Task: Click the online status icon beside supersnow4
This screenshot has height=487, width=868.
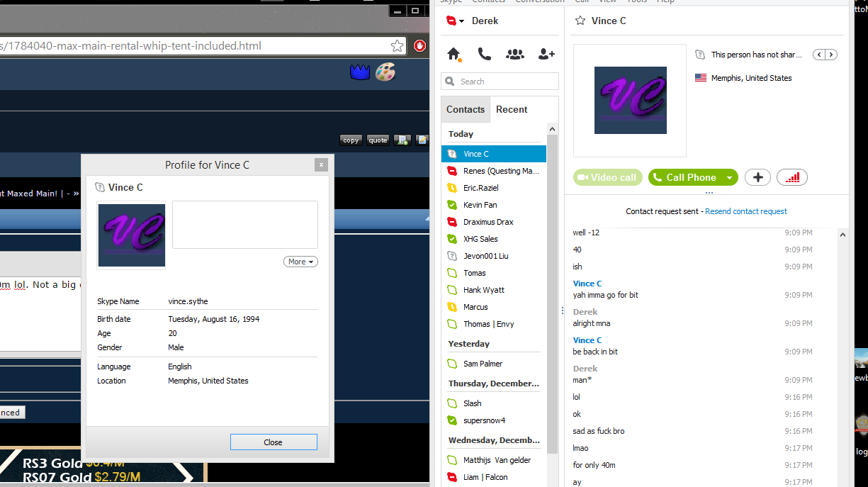Action: click(x=452, y=420)
